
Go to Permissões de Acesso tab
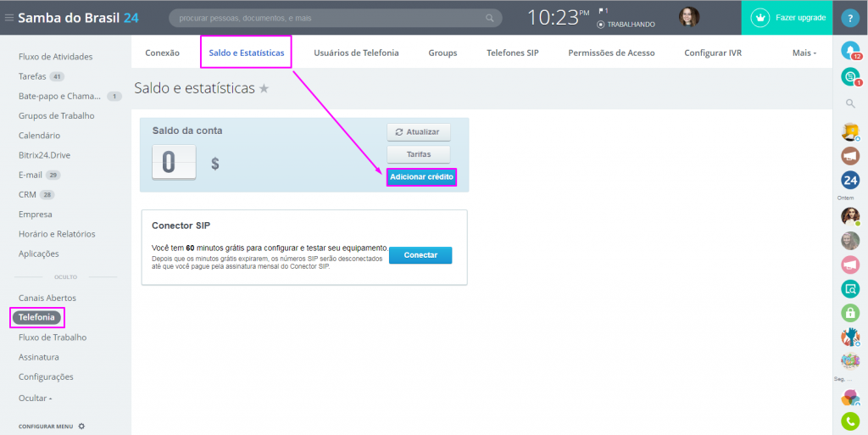tap(611, 53)
